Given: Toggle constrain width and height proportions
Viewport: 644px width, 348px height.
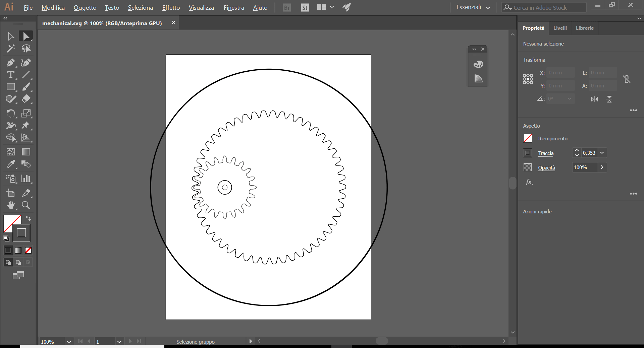Looking at the screenshot, I should tap(627, 79).
